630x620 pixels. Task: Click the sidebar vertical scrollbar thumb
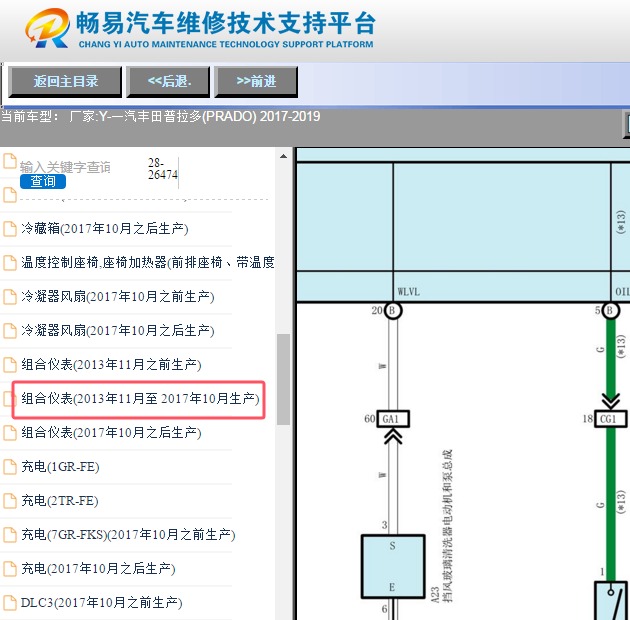283,379
